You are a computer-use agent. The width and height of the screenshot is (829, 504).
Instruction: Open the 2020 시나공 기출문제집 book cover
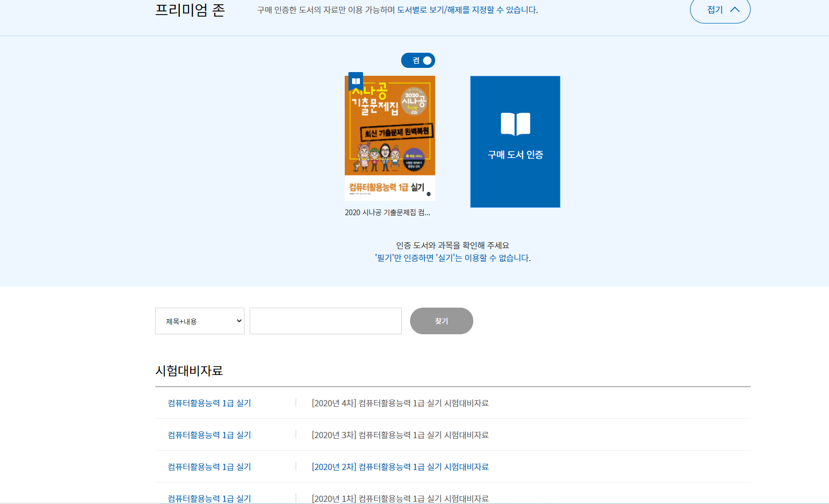[x=390, y=138]
